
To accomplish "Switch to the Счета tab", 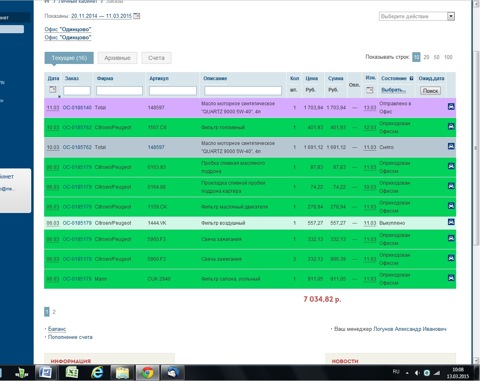I will [156, 58].
